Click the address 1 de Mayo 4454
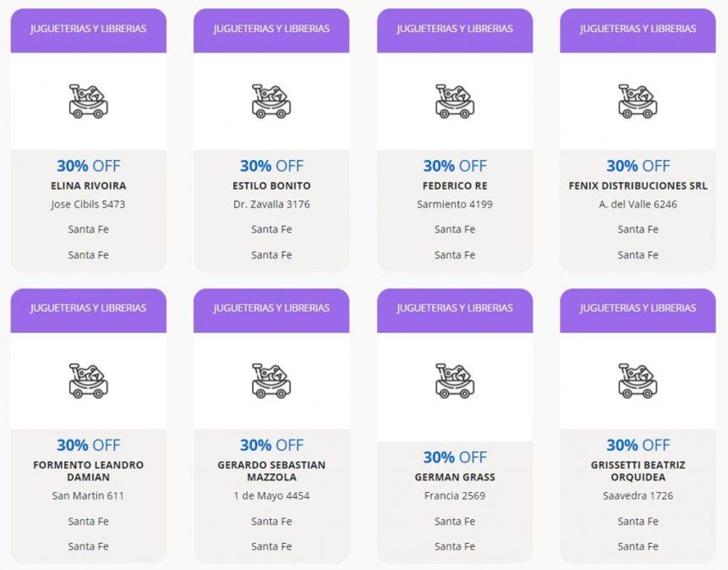Screen dimensions: 728x570 point(271,496)
